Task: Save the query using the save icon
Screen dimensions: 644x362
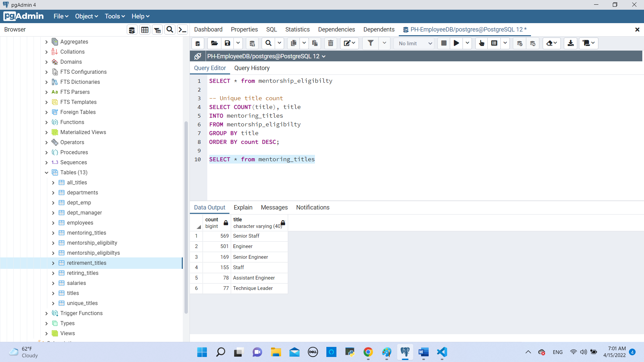Action: click(228, 43)
